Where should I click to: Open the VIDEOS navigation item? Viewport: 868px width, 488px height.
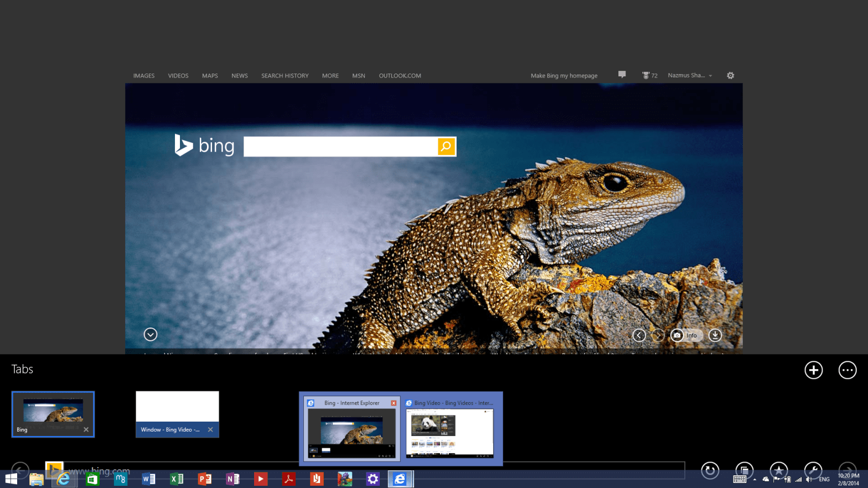[178, 76]
